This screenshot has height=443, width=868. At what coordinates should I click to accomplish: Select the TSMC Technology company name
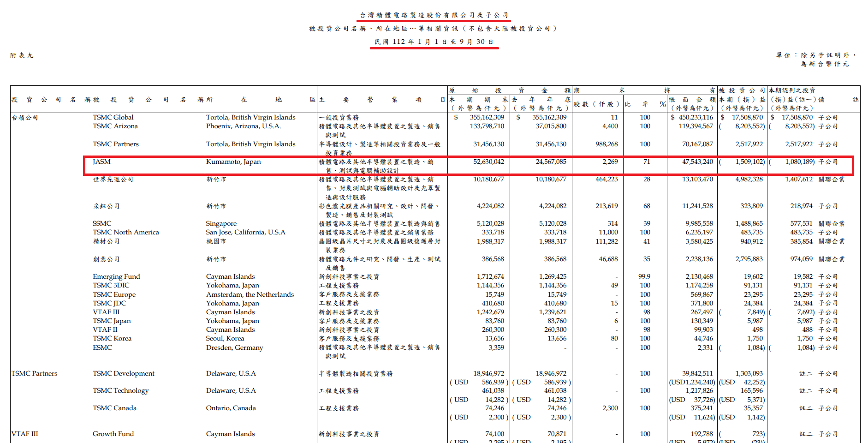click(121, 390)
